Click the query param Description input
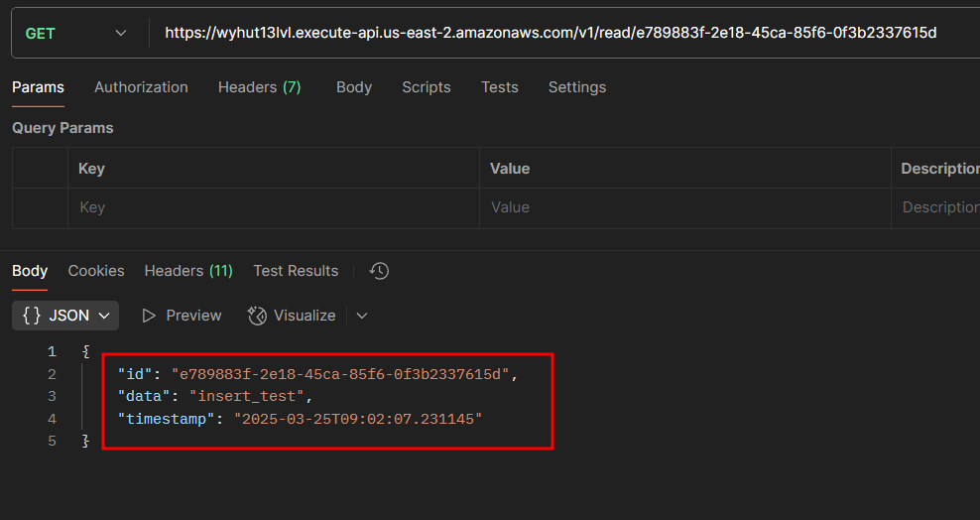Viewport: 980px width, 520px height. 935,207
